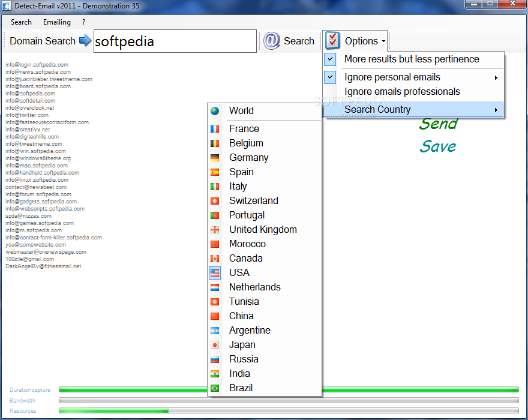Screen dimensions: 528x420
Task: Click the Portugal flag icon
Action: pos(215,215)
